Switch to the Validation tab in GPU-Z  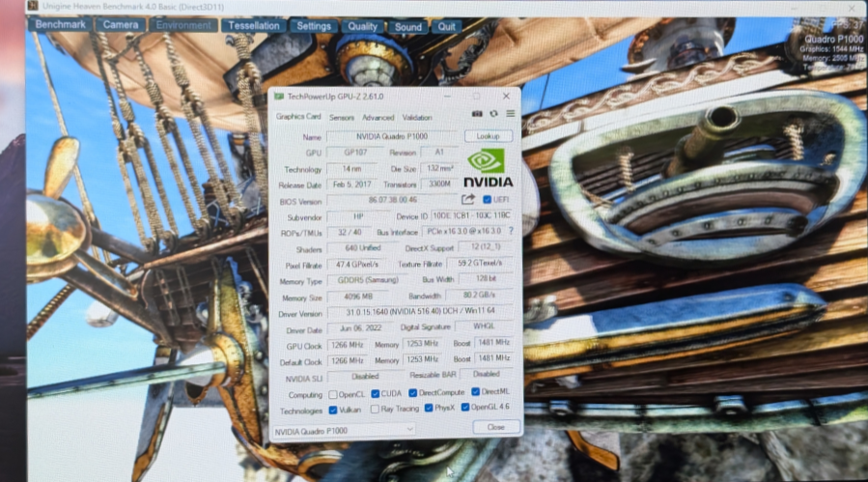[x=417, y=118]
